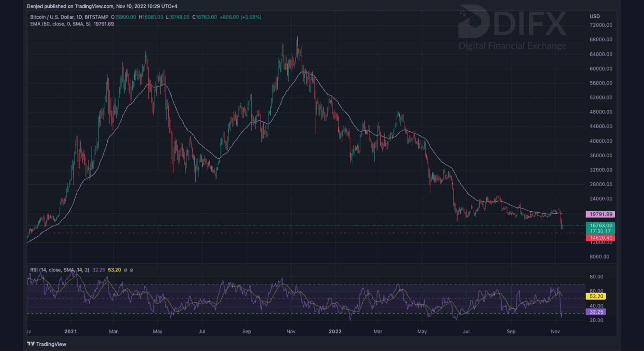This screenshot has width=644, height=351.
Task: Click the purple 32.25 RSI value tag
Action: [x=596, y=312]
